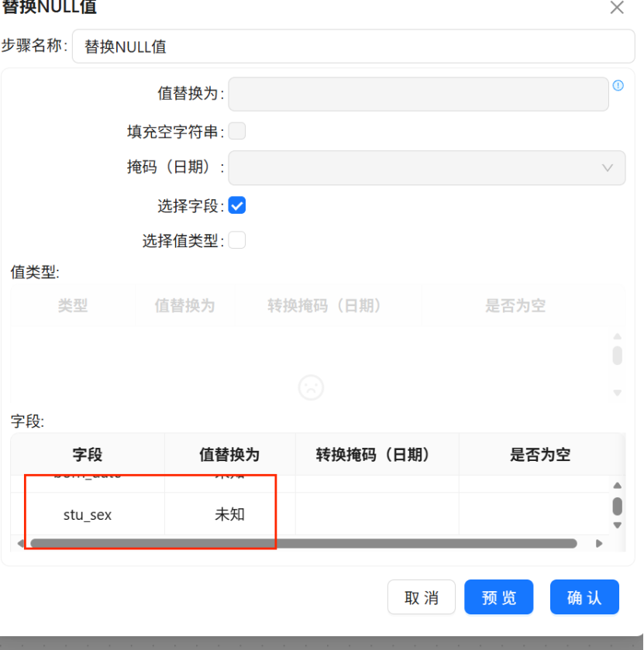
Task: Click the 值替换为 input field
Action: tap(418, 94)
